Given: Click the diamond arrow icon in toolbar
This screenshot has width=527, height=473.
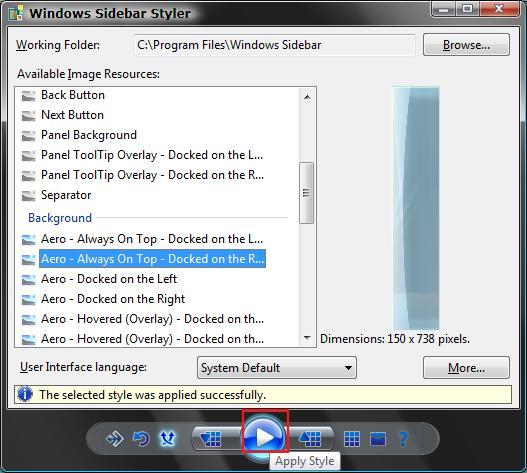Looking at the screenshot, I should pos(114,438).
